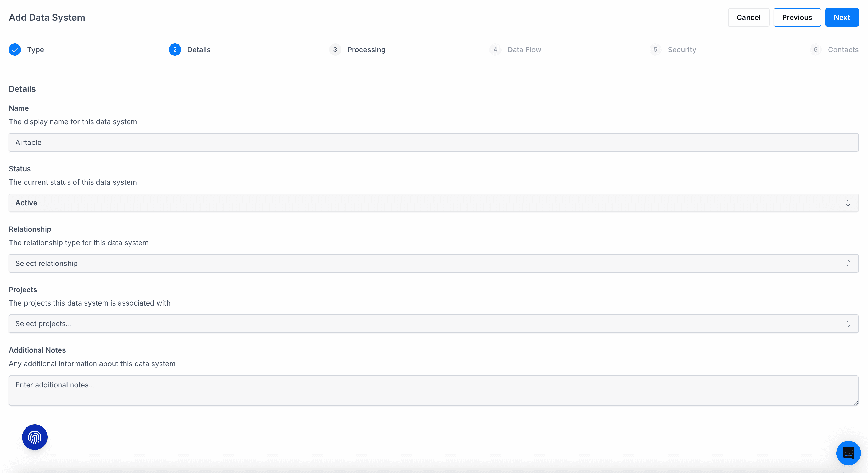
Task: Open the Select projects combo box
Action: pyautogui.click(x=433, y=324)
